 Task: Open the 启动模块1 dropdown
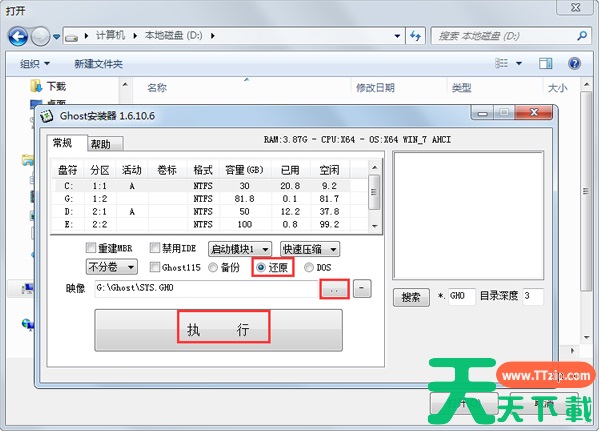click(240, 249)
